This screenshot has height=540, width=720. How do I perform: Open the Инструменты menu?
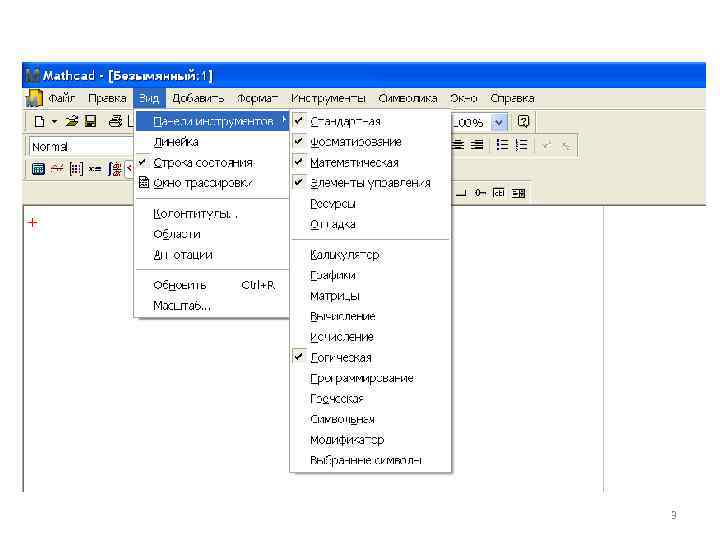click(x=328, y=98)
